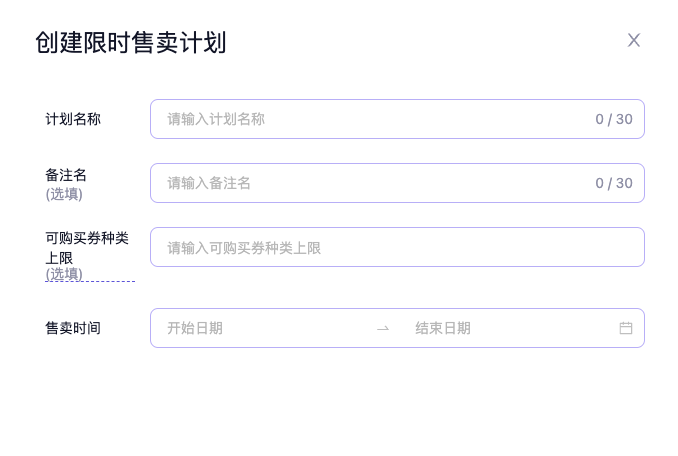Show tooltip for 可购买券种类上限 label
678x456 pixels.
tap(87, 238)
